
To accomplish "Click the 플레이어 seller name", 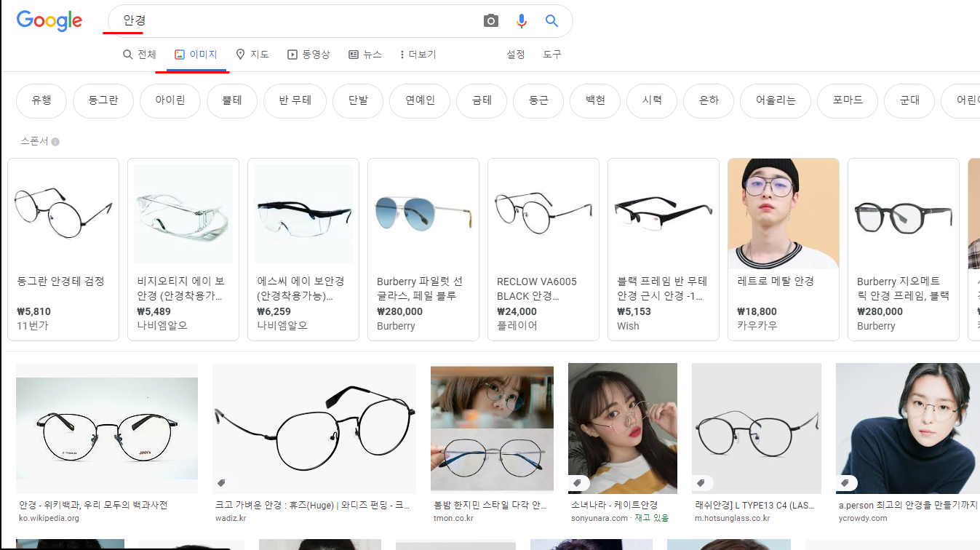I will coord(517,326).
